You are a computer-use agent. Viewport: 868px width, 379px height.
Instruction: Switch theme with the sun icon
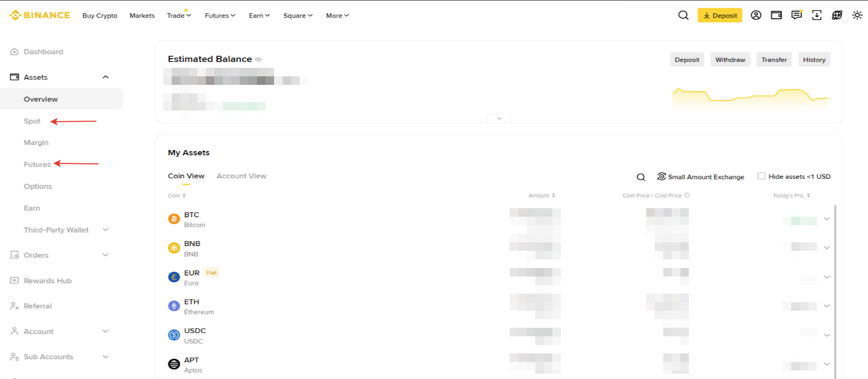tap(857, 15)
